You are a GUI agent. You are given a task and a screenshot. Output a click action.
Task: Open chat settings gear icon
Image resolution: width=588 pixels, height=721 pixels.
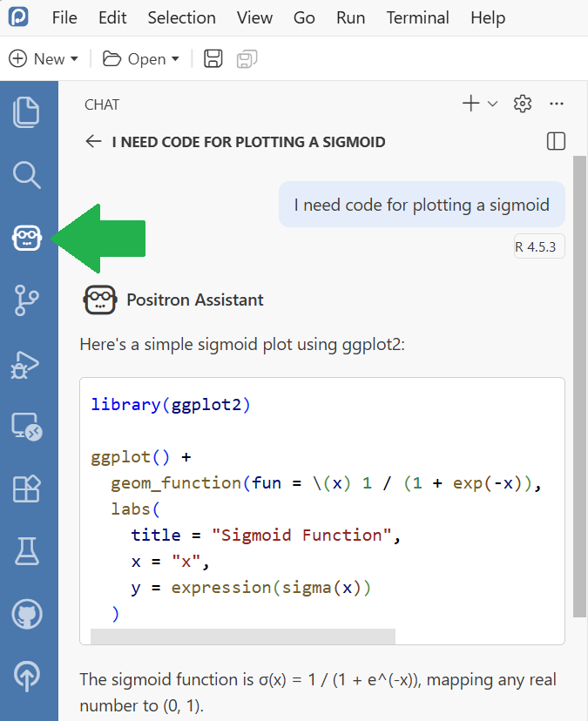tap(523, 104)
